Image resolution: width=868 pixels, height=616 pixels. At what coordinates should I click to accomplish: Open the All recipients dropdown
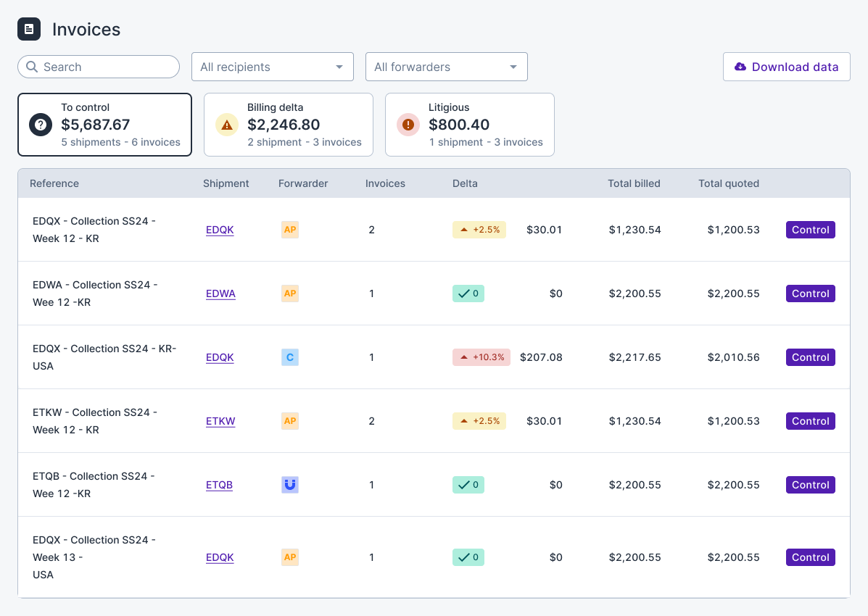272,67
